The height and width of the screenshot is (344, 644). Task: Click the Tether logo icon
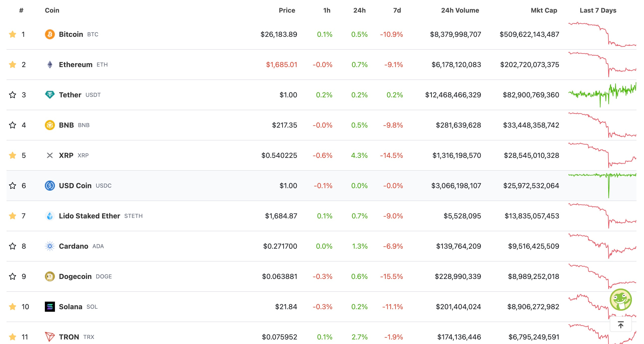point(50,95)
